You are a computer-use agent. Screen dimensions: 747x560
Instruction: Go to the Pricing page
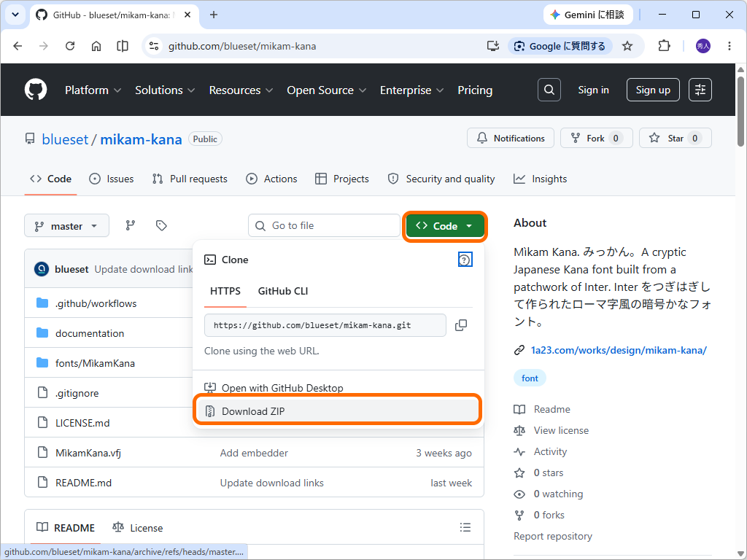(475, 90)
